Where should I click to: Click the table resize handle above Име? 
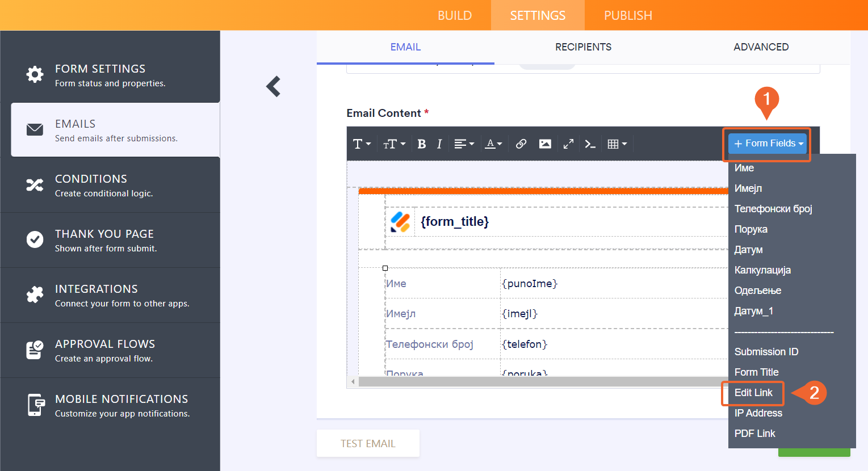click(x=385, y=268)
